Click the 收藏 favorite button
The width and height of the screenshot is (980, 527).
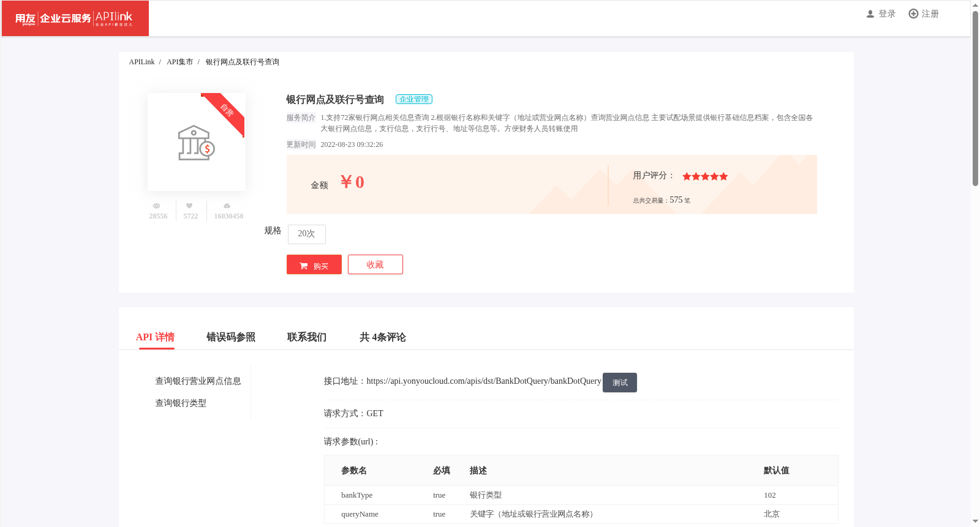[x=375, y=264]
